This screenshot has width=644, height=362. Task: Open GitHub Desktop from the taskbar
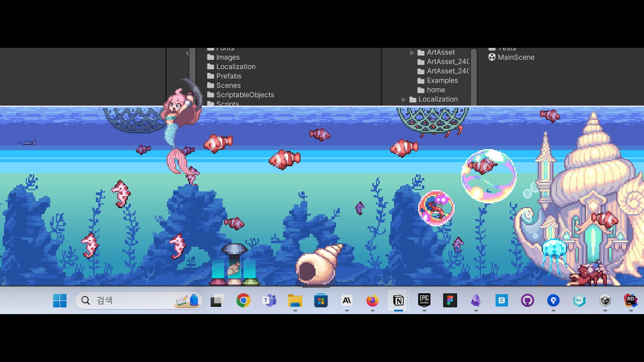pyautogui.click(x=527, y=301)
